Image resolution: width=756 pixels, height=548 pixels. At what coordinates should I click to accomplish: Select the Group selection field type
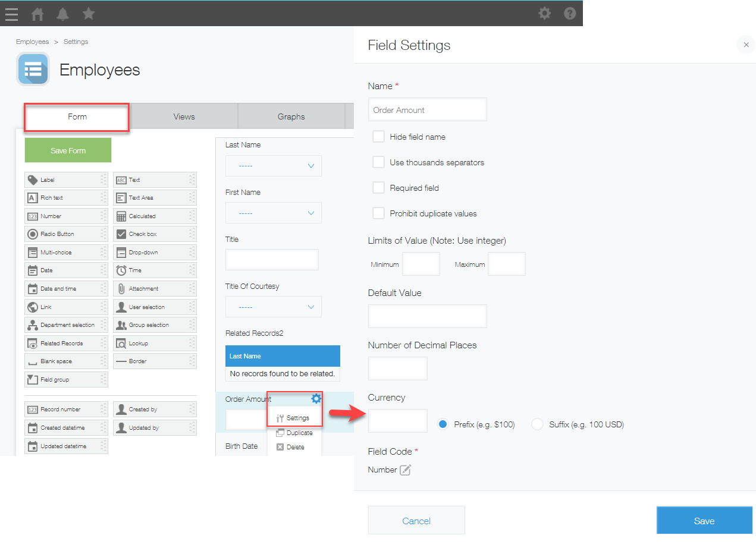tap(155, 325)
